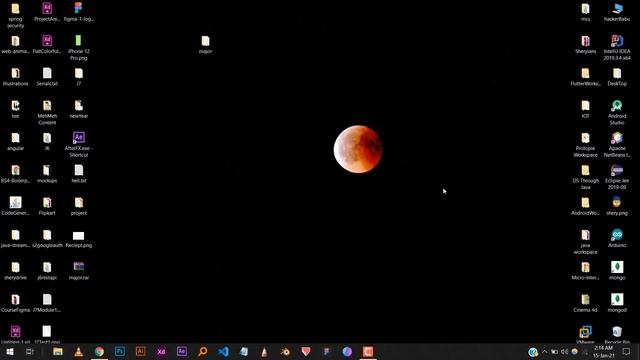Show hidden system tray icons
This screenshot has height=360, width=640.
(544, 351)
